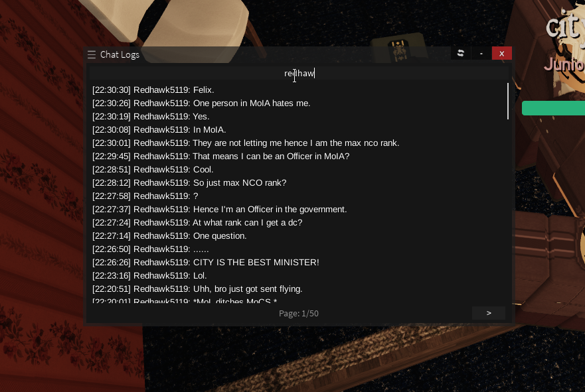Select the 'Felix.' log entry
This screenshot has height=392, width=585.
point(153,90)
